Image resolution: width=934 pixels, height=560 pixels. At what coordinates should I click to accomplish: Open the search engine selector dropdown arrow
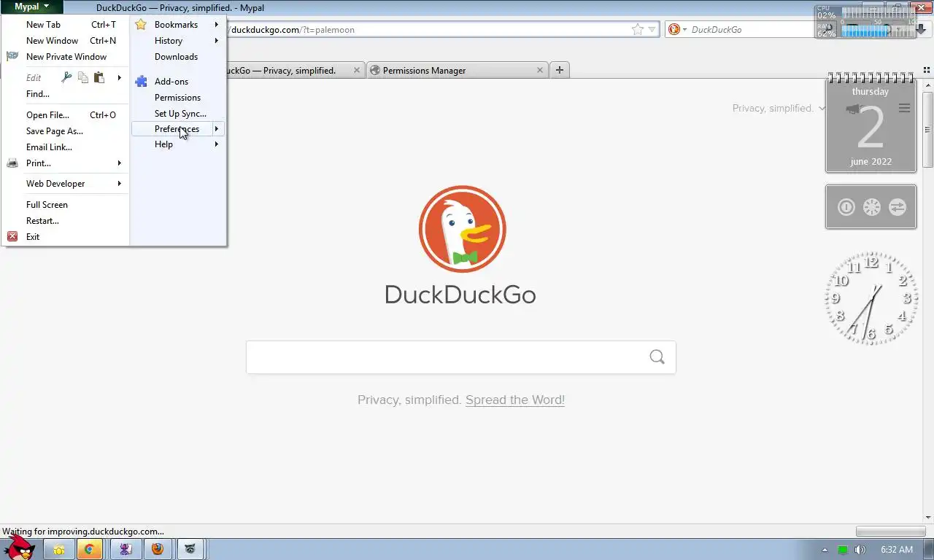[685, 30]
